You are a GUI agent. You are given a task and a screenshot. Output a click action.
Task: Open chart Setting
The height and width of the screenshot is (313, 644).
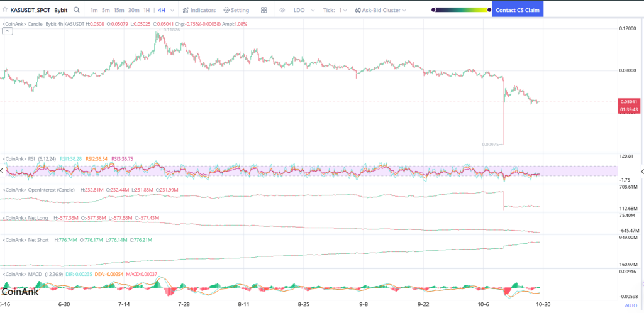pos(236,10)
